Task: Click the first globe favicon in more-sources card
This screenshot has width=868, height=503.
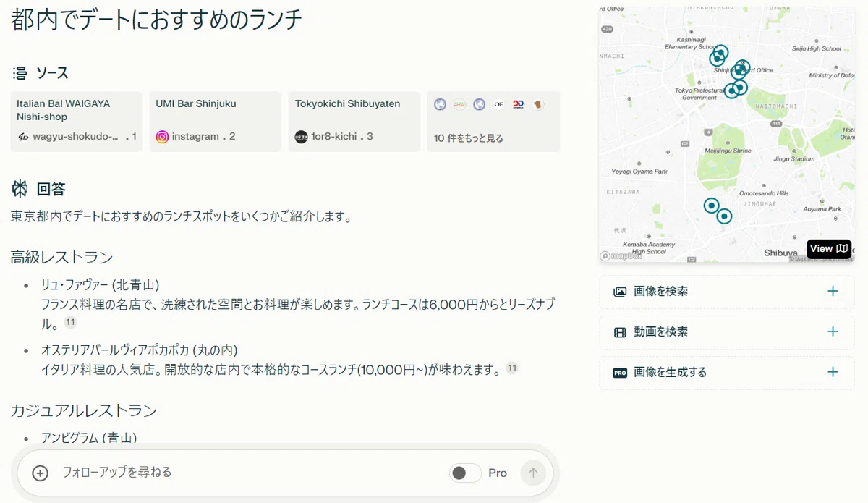Action: [x=440, y=104]
